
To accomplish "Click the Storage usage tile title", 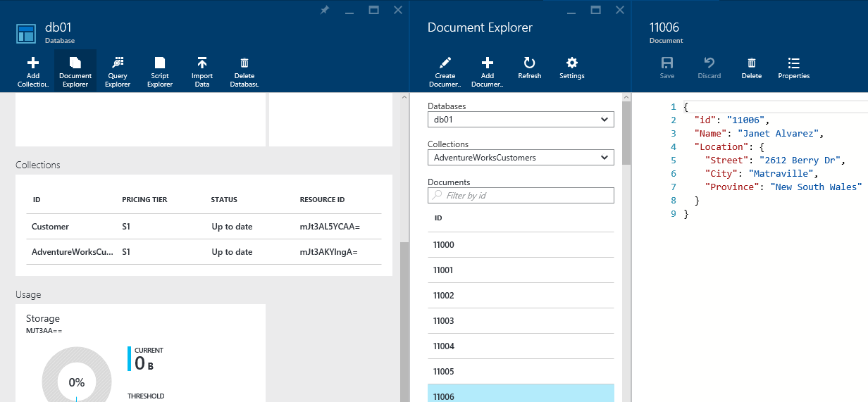I will [43, 319].
